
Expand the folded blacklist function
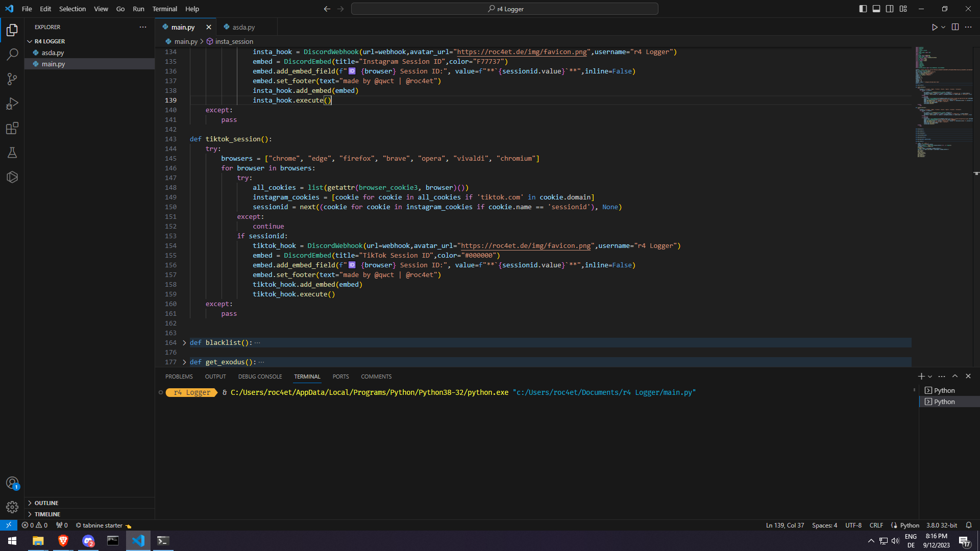click(x=184, y=343)
